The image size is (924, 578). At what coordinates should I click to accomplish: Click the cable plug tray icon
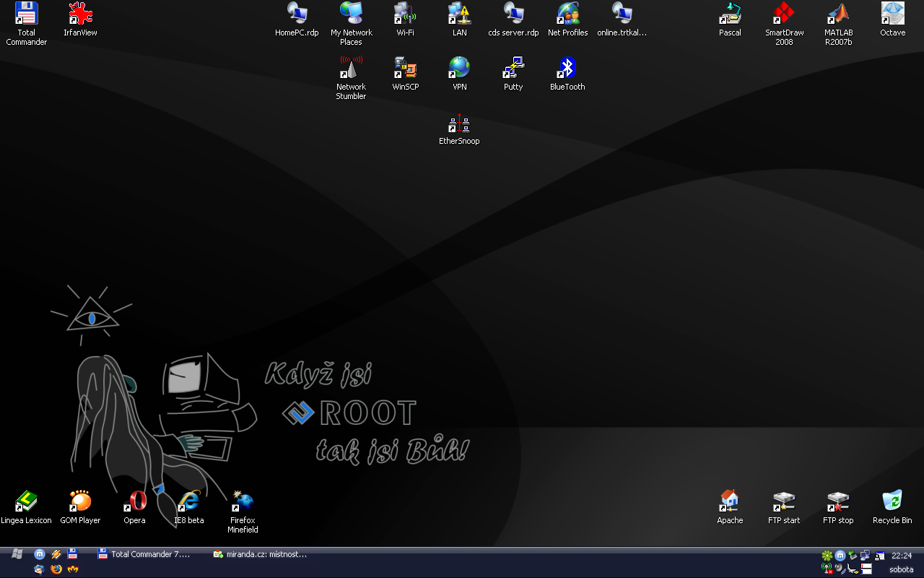pos(853,569)
